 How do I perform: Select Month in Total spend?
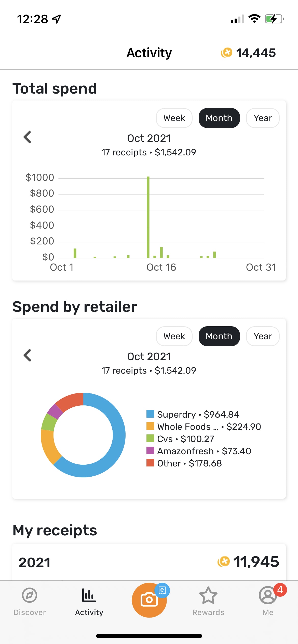click(x=219, y=118)
